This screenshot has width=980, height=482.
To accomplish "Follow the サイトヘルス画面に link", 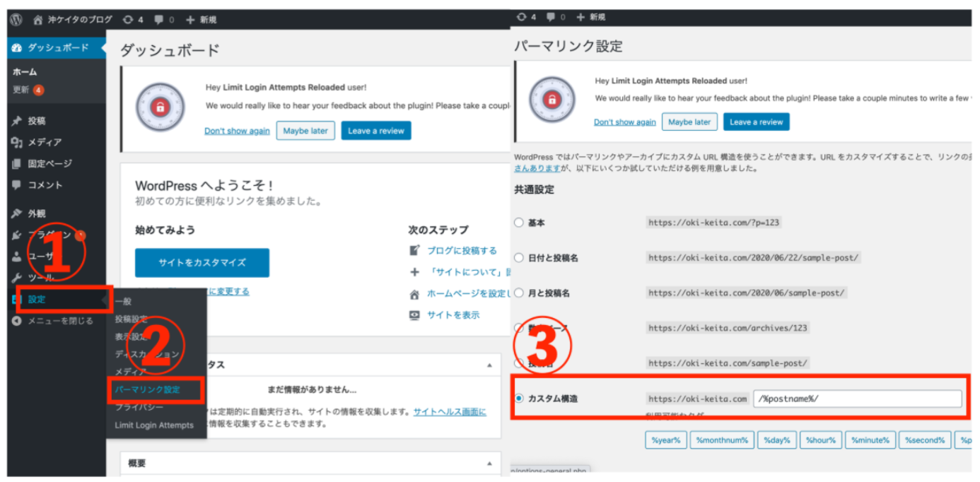I will point(450,412).
